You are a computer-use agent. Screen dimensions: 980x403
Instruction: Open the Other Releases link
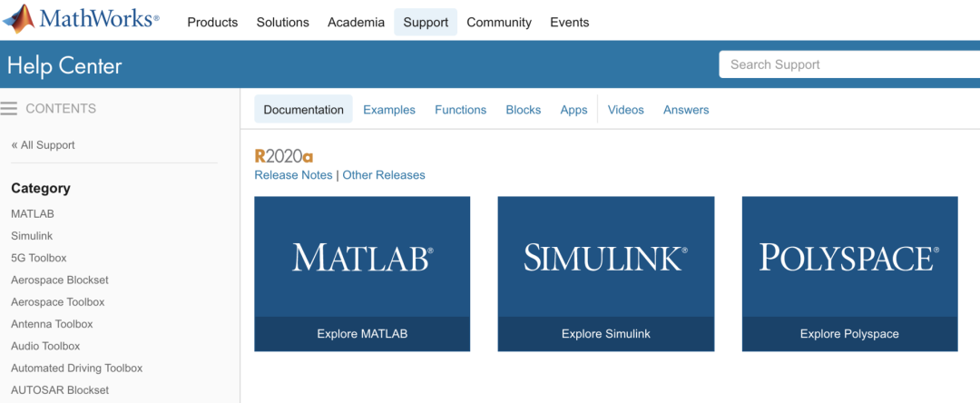[384, 175]
